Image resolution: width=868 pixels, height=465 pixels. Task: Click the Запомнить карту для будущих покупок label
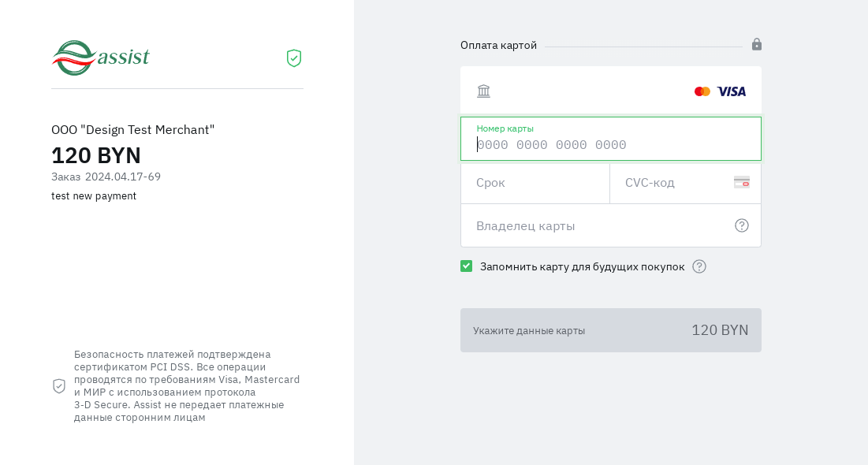point(582,266)
